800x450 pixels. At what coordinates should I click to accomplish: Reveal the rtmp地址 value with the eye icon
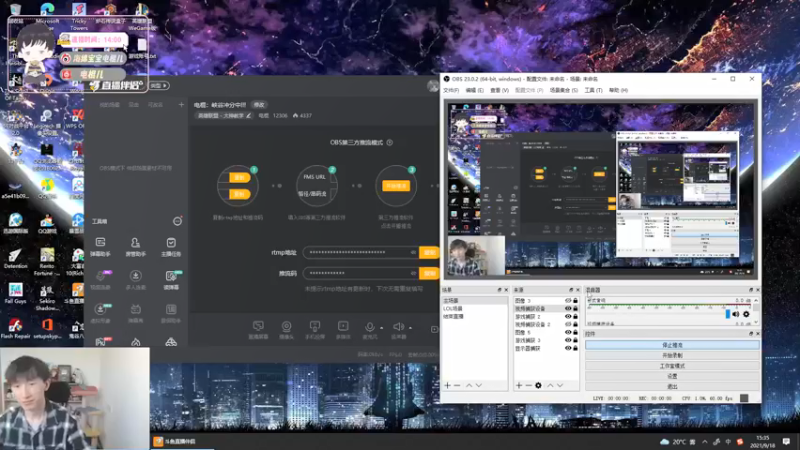(x=413, y=252)
